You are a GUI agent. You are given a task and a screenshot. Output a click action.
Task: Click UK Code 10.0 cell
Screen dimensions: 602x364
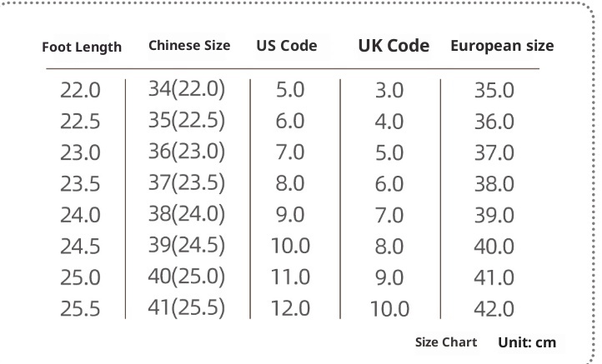click(389, 309)
